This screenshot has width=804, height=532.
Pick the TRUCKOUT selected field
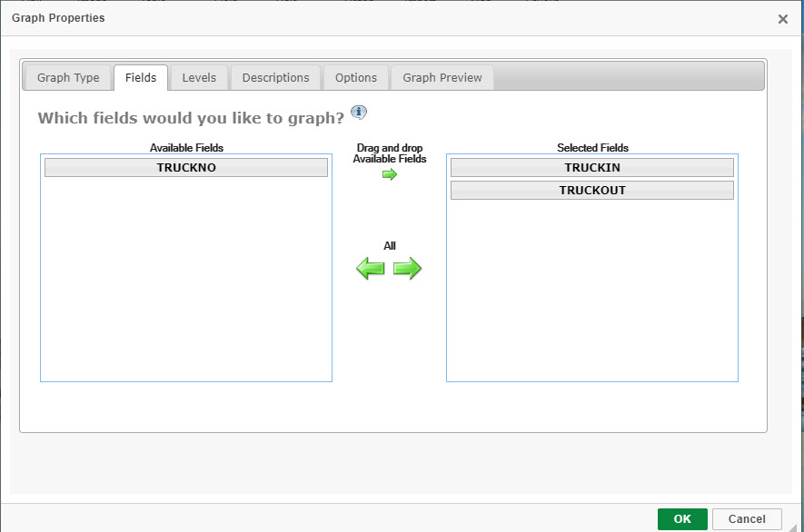coord(592,191)
